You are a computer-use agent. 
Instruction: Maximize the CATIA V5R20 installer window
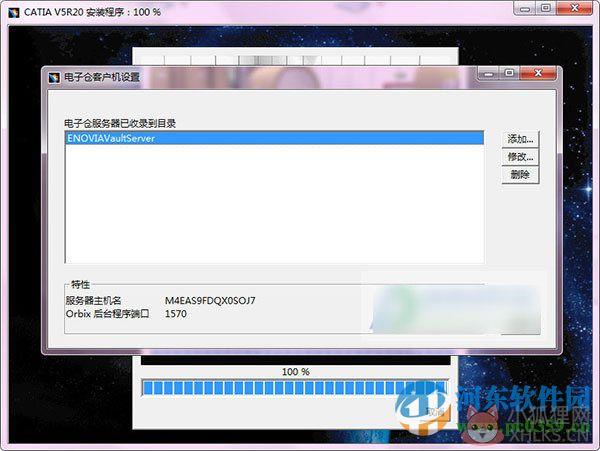tap(546, 8)
